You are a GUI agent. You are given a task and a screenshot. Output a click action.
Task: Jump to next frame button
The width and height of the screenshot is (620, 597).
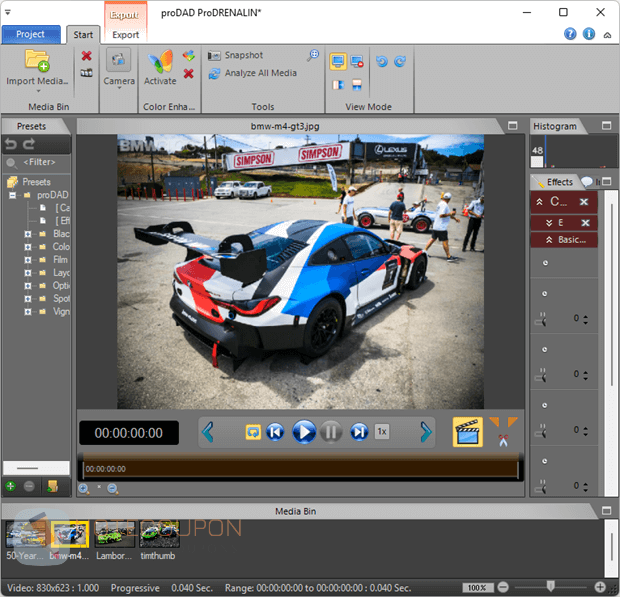(359, 432)
